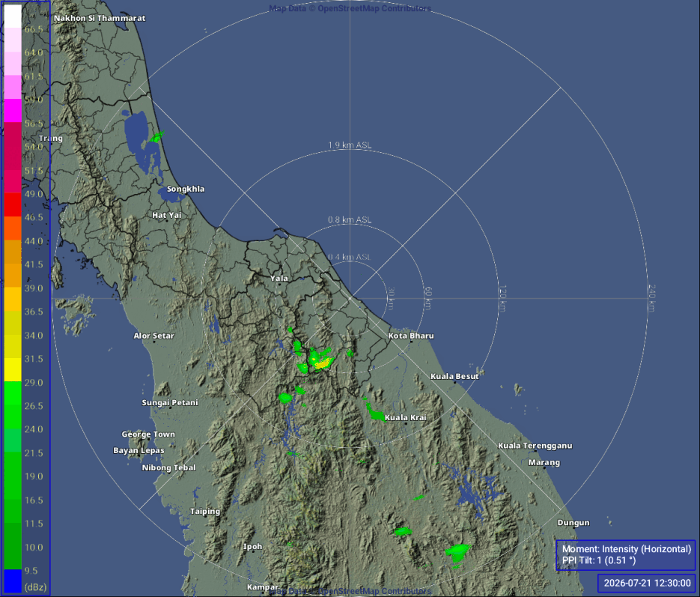Click the 66.5 legend value
The width and height of the screenshot is (700, 597).
(34, 29)
